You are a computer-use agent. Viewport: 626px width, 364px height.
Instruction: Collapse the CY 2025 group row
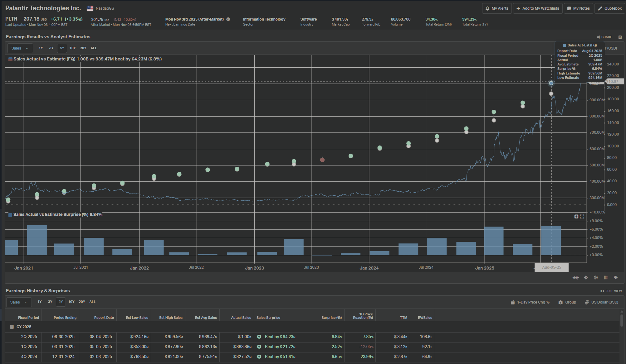(x=12, y=327)
